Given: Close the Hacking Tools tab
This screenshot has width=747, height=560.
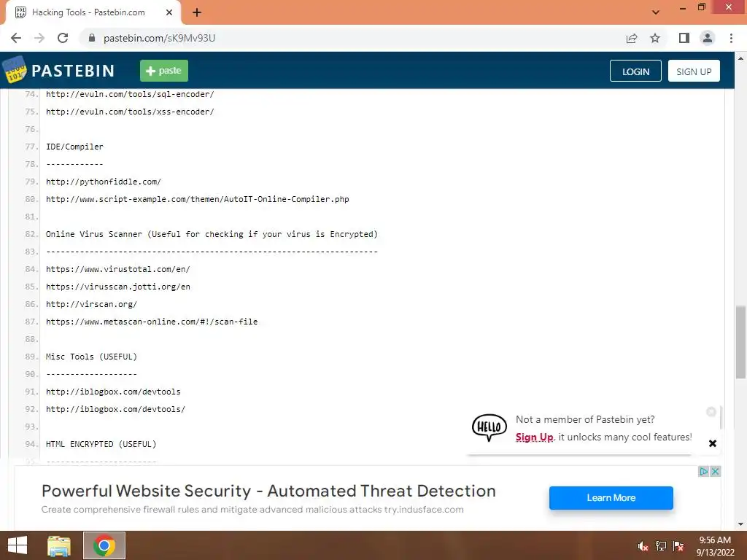Looking at the screenshot, I should coord(169,12).
